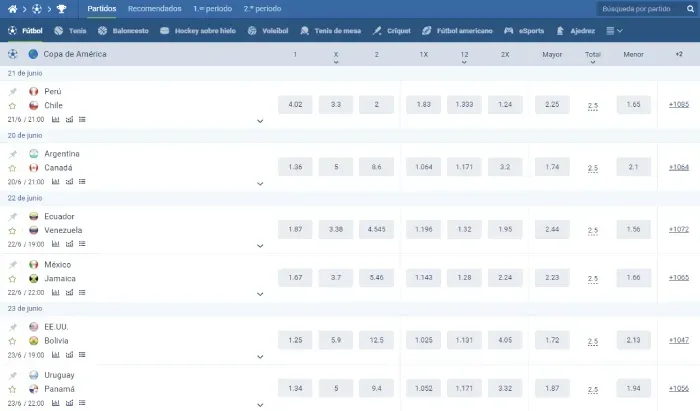This screenshot has width=700, height=411.
Task: Open more sports menu dropdown
Action: pyautogui.click(x=613, y=31)
